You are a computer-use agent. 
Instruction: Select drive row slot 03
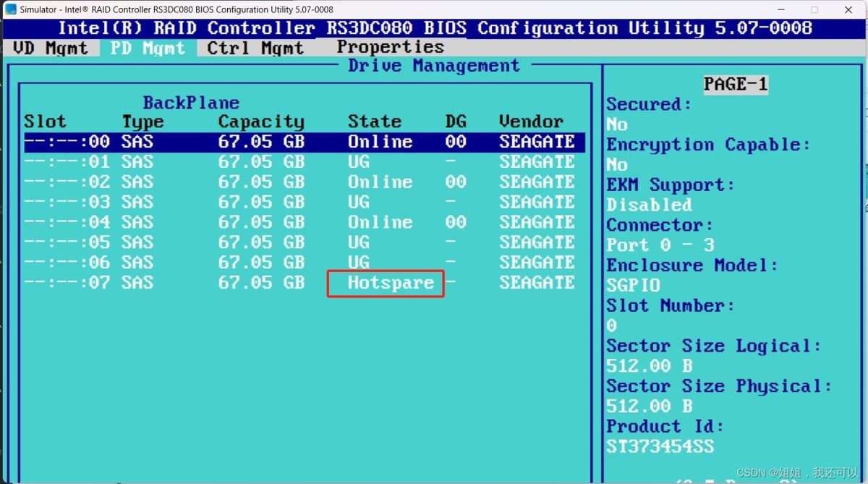pyautogui.click(x=304, y=202)
